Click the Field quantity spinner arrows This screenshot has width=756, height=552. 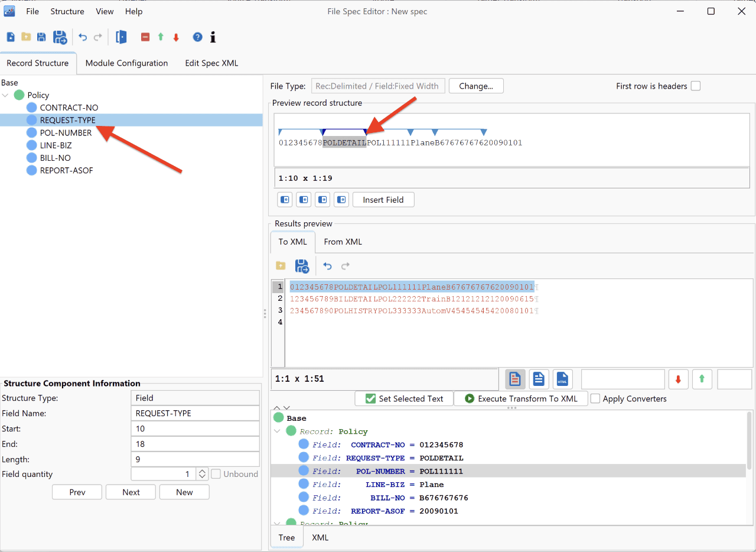click(202, 474)
